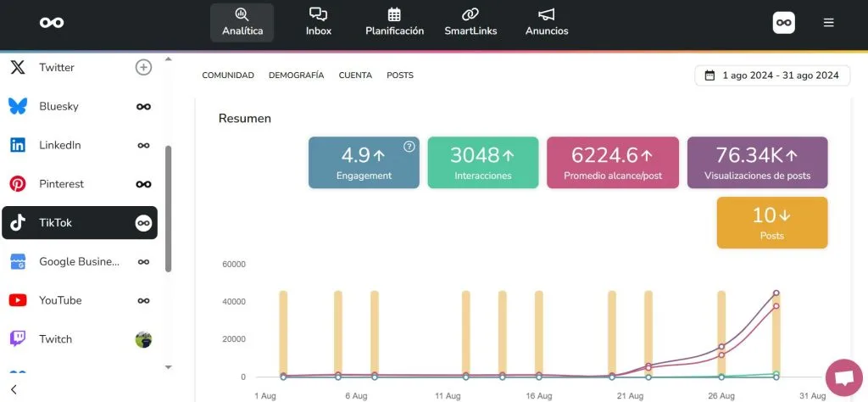Go to Planificación calendar
This screenshot has height=402, width=868.
(x=394, y=22)
